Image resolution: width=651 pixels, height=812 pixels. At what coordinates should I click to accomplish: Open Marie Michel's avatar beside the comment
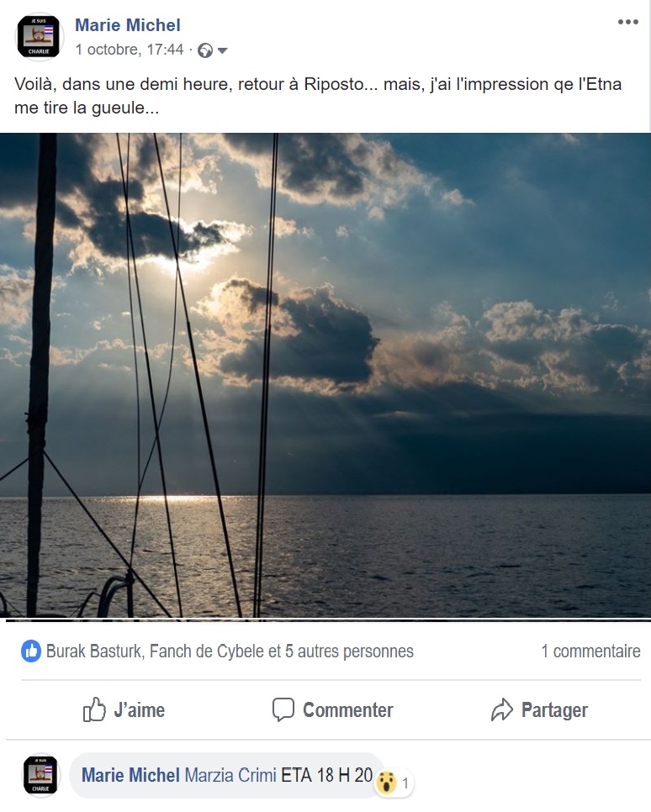tap(40, 775)
